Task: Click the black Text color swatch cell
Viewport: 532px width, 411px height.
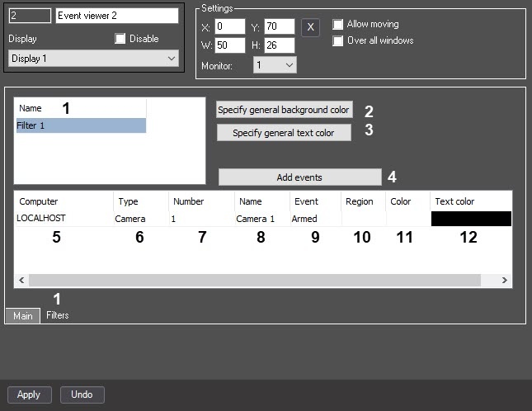Action: 471,219
